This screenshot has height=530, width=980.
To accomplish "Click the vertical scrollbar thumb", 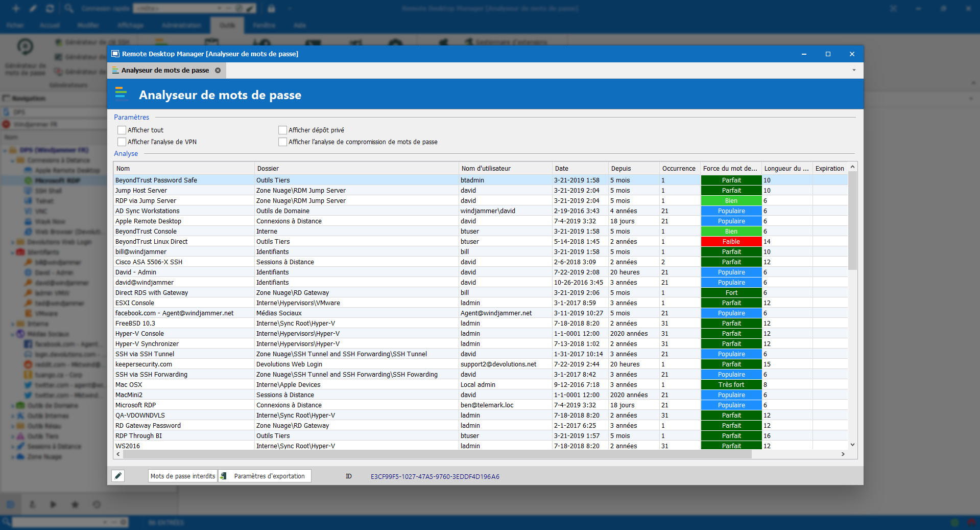I will point(852,220).
